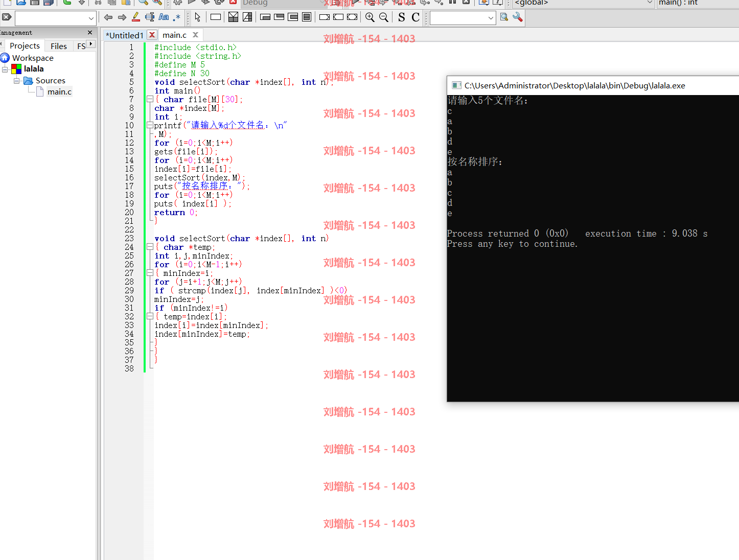Select the fourth block diagram tool

coord(307,17)
